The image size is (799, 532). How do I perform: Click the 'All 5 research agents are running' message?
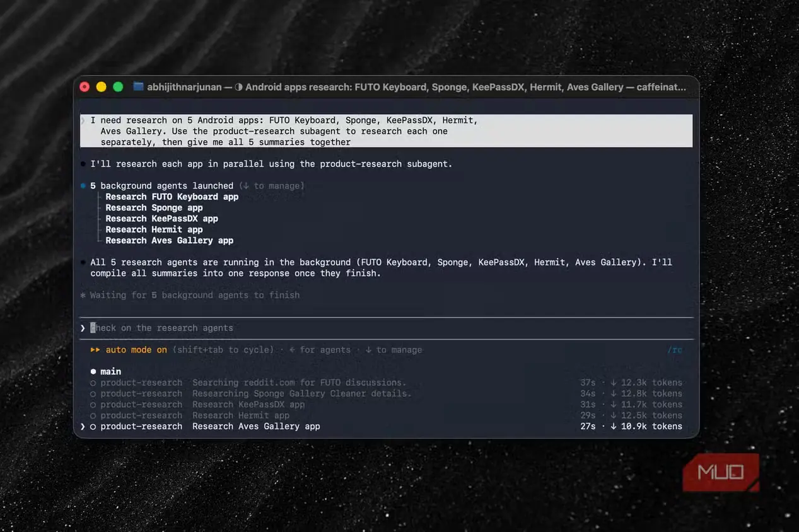[x=381, y=268]
